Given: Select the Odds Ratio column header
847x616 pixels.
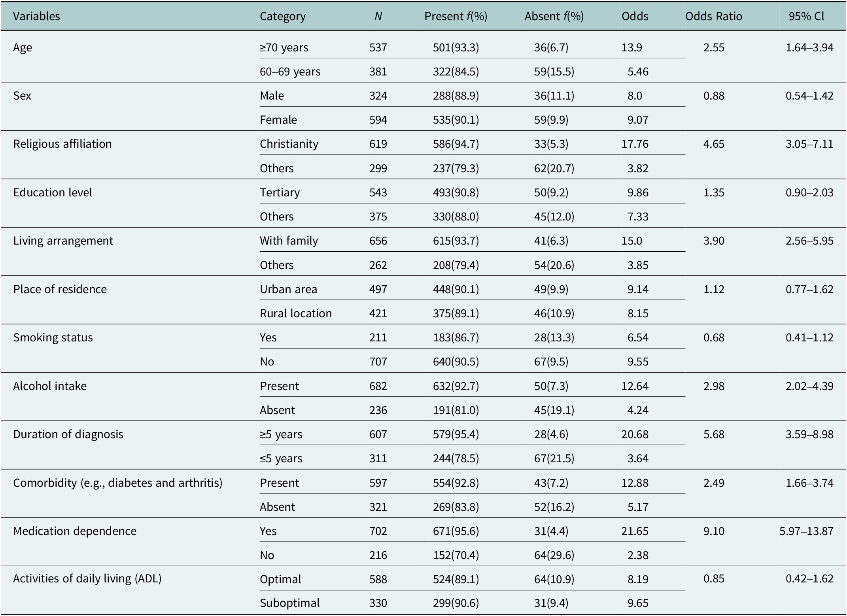Looking at the screenshot, I should click(713, 16).
